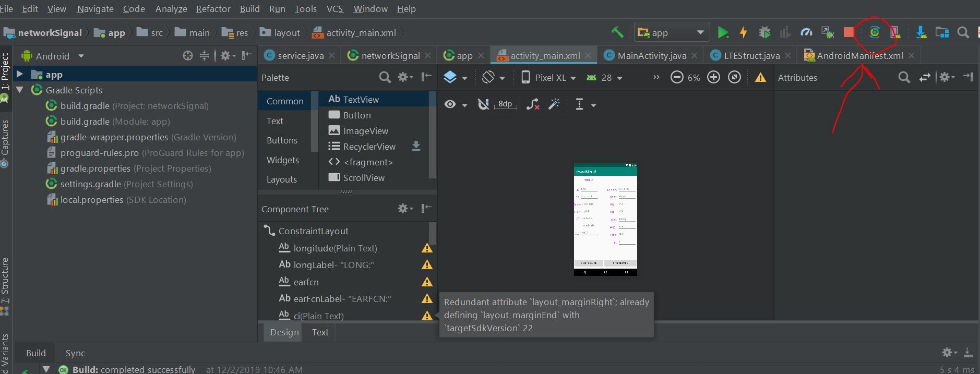The image size is (980, 374).
Task: Click layout breadcrumb in navigation bar
Action: pyautogui.click(x=280, y=33)
